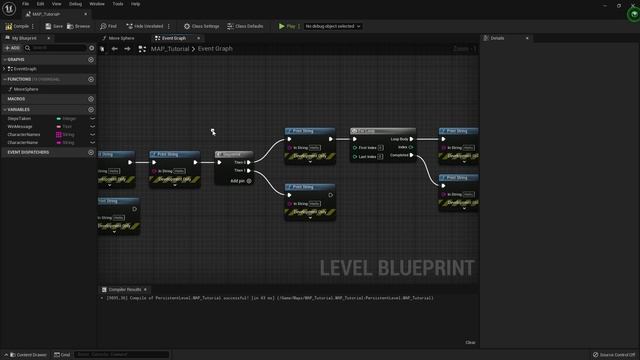Open Class Settings
This screenshot has width=640, height=360.
tap(201, 26)
